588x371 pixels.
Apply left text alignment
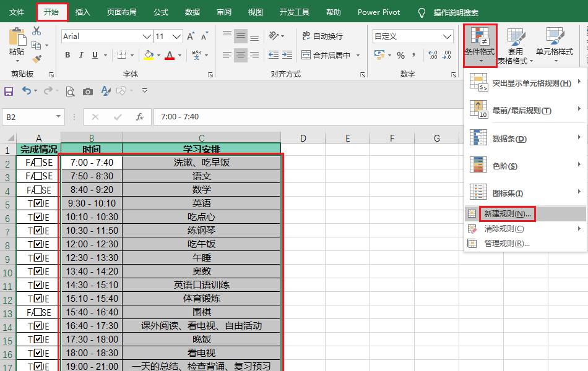coord(227,55)
